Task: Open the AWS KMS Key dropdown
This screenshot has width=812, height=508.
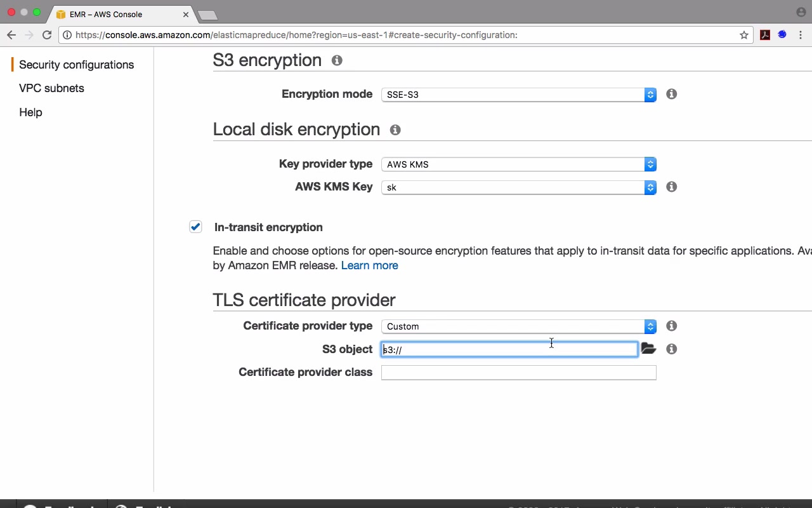Action: pyautogui.click(x=518, y=187)
